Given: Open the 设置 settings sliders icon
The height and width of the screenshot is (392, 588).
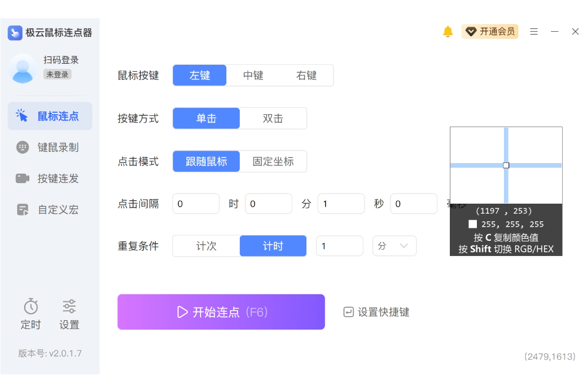Looking at the screenshot, I should click(69, 307).
